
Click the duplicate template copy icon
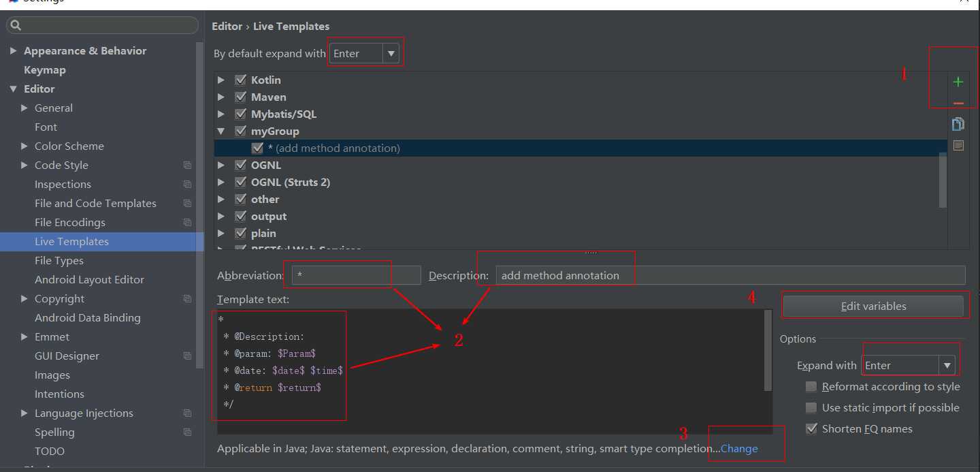[958, 124]
